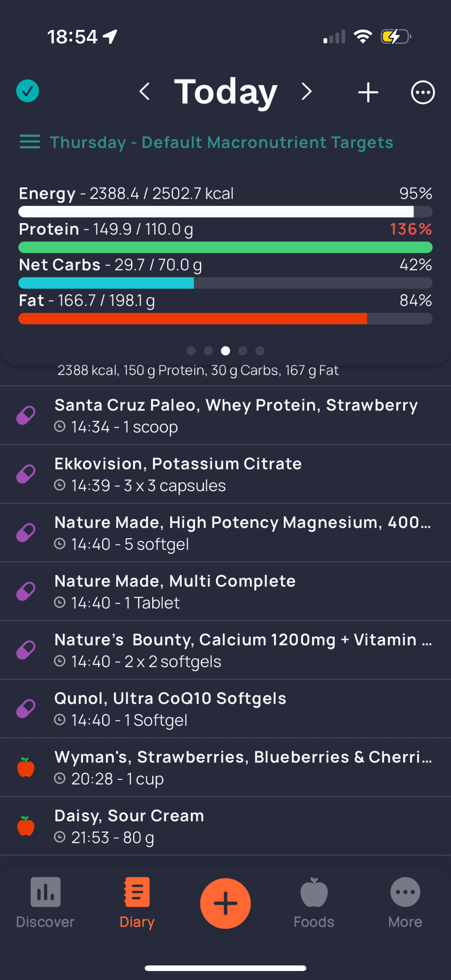Open the More tab icon
The height and width of the screenshot is (980, 451).
[405, 892]
